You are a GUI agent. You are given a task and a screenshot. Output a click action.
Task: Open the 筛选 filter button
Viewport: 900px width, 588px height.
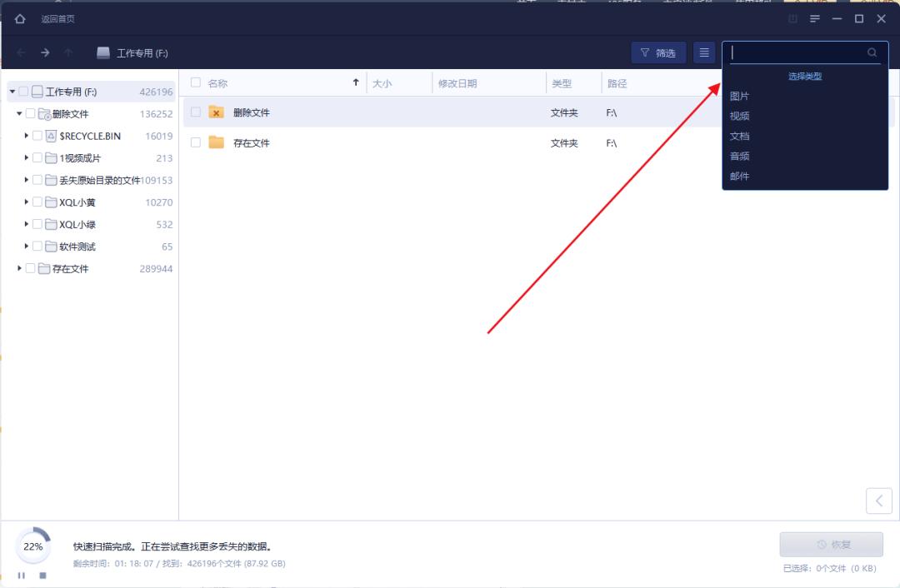pyautogui.click(x=658, y=52)
